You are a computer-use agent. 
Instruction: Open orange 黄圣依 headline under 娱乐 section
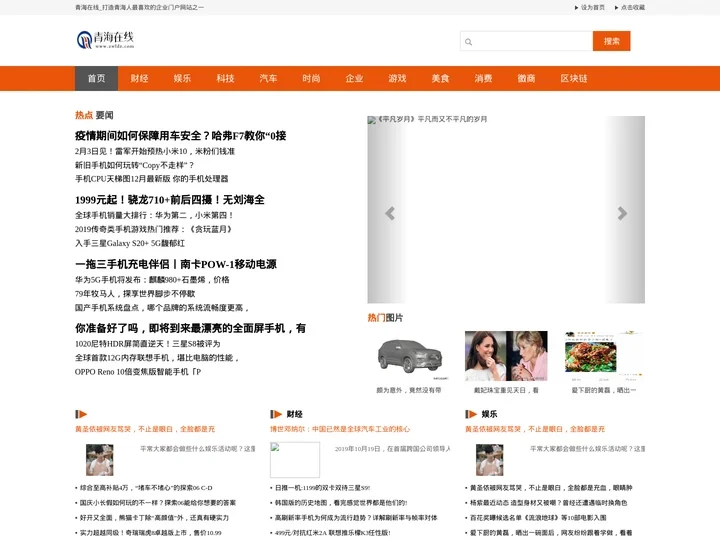click(534, 429)
